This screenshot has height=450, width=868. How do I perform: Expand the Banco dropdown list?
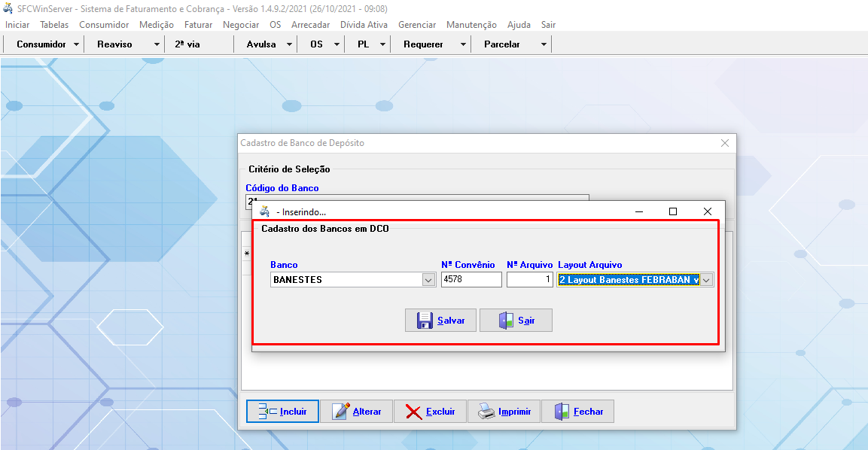pos(428,280)
